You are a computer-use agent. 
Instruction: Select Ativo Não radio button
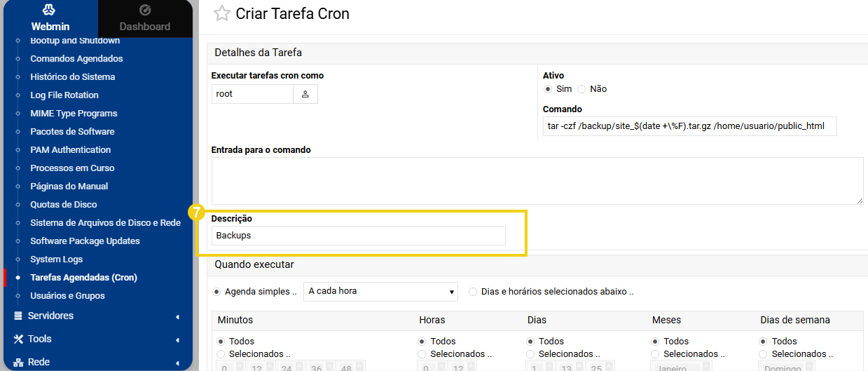tap(581, 89)
